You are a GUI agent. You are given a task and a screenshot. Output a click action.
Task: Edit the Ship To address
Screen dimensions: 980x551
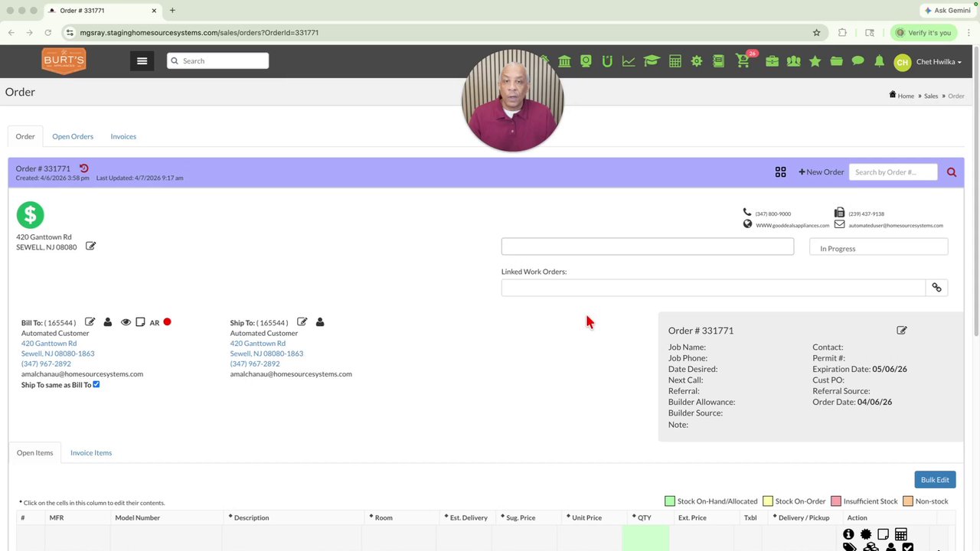302,322
